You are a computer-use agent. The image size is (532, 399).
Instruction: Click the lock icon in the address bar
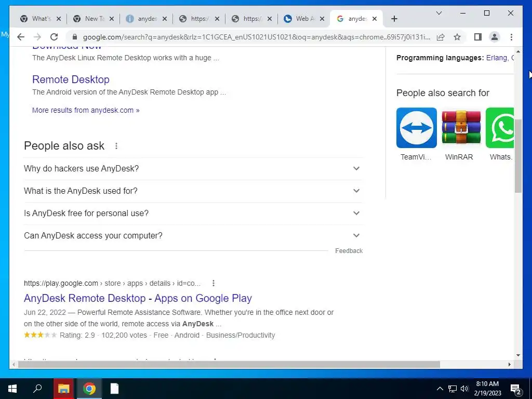[x=75, y=37]
